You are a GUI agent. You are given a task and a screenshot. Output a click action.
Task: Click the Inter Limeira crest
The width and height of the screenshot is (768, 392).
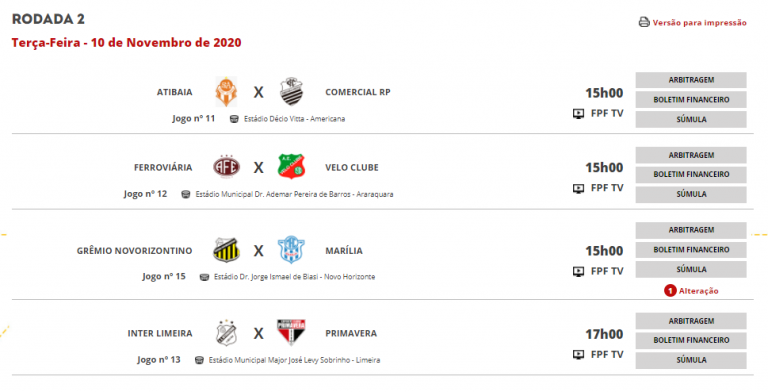click(x=226, y=333)
